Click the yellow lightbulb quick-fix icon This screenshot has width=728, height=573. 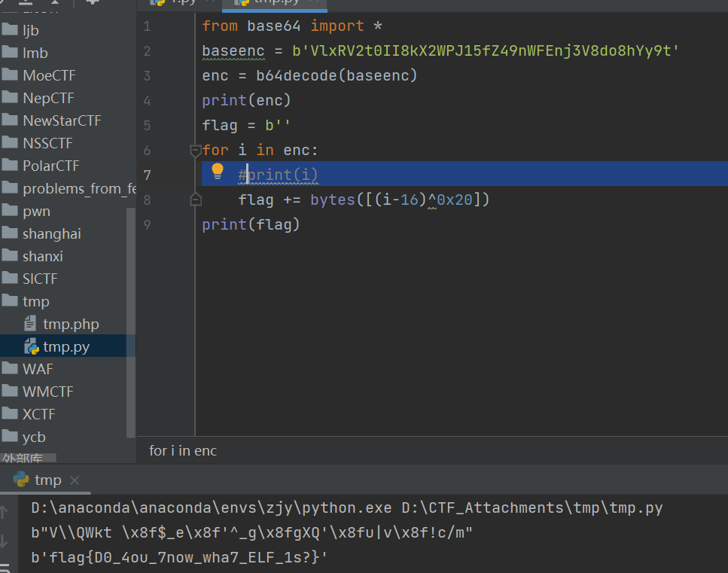218,172
